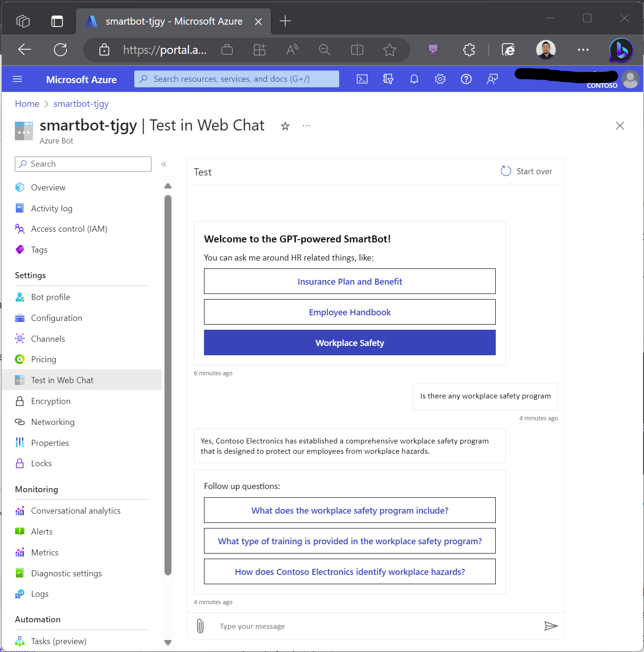Click the Employee Handbook button

tap(350, 312)
